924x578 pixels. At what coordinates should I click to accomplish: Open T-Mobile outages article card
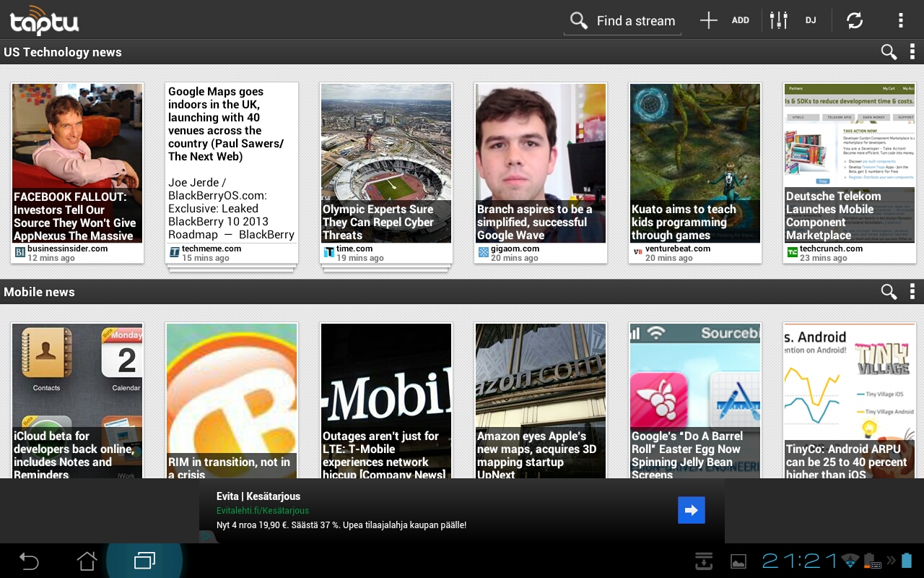click(386, 401)
